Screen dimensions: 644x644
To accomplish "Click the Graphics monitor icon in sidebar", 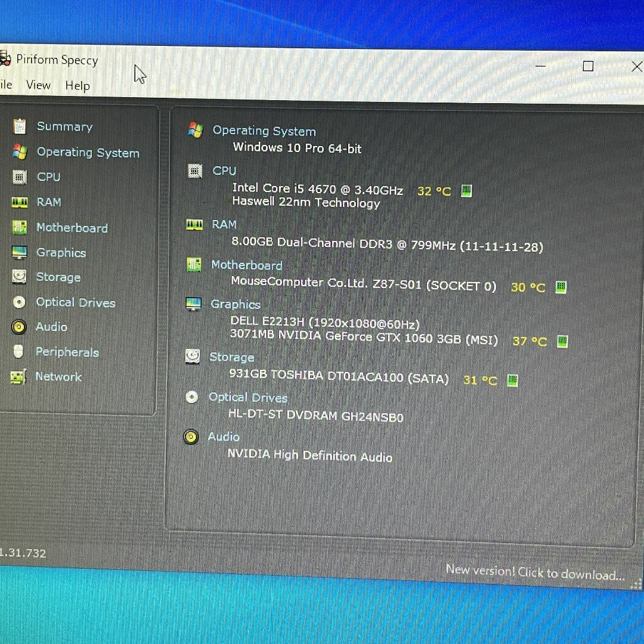I will [x=19, y=252].
